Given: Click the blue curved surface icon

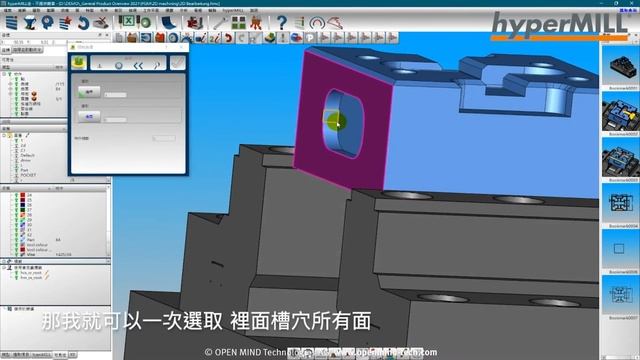Looking at the screenshot, I should pos(168,22).
